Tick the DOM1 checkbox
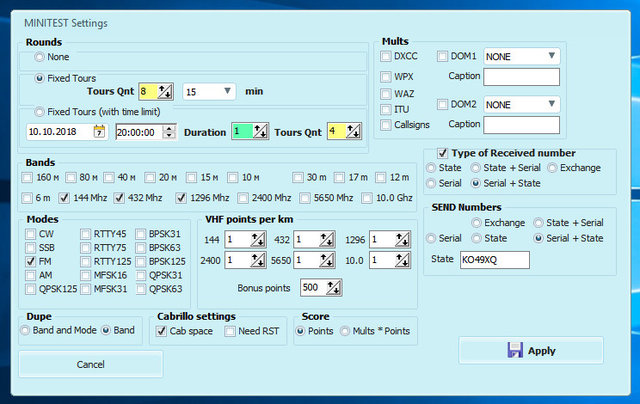The width and height of the screenshot is (640, 404). (442, 56)
